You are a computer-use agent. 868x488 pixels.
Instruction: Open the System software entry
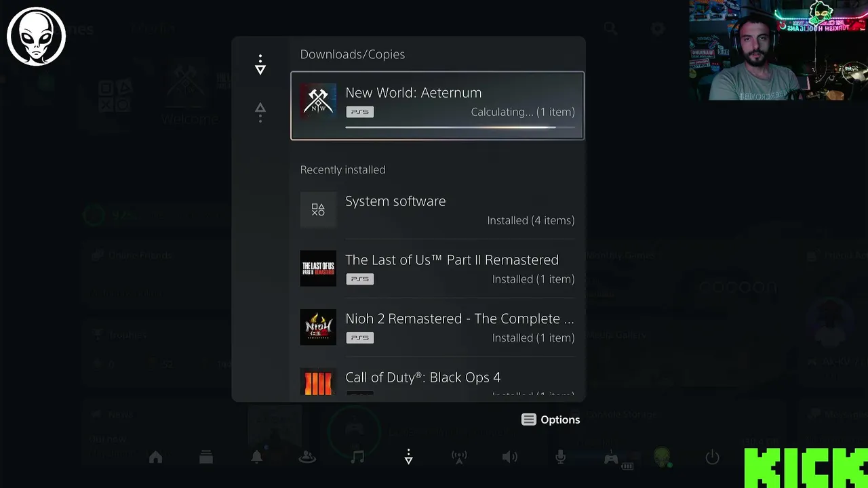[x=437, y=210]
